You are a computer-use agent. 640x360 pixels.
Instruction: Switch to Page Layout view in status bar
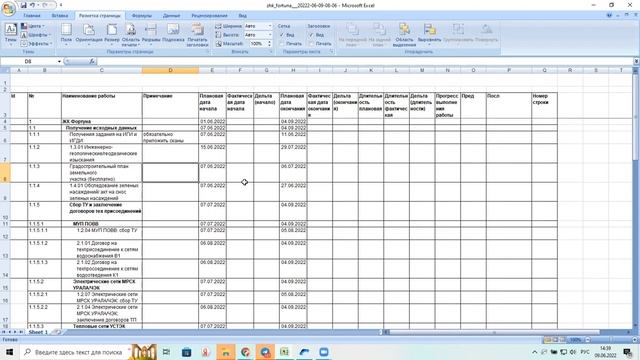[555, 340]
